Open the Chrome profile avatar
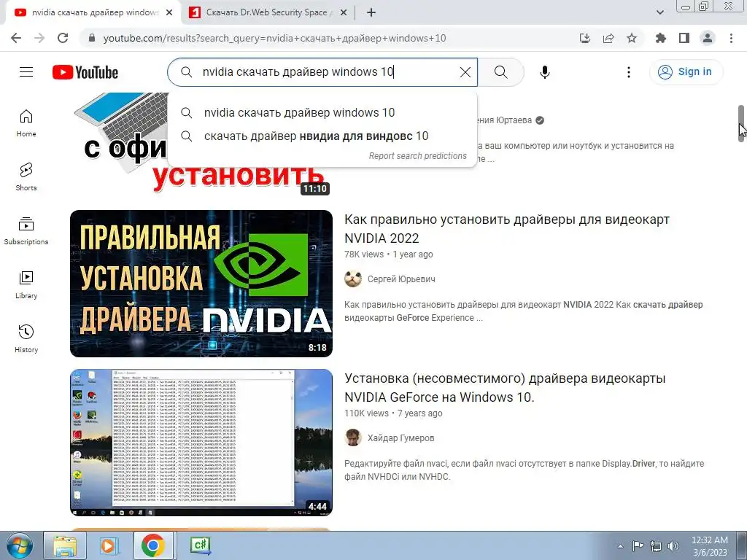Screen dimensions: 747x560 pyautogui.click(x=708, y=38)
